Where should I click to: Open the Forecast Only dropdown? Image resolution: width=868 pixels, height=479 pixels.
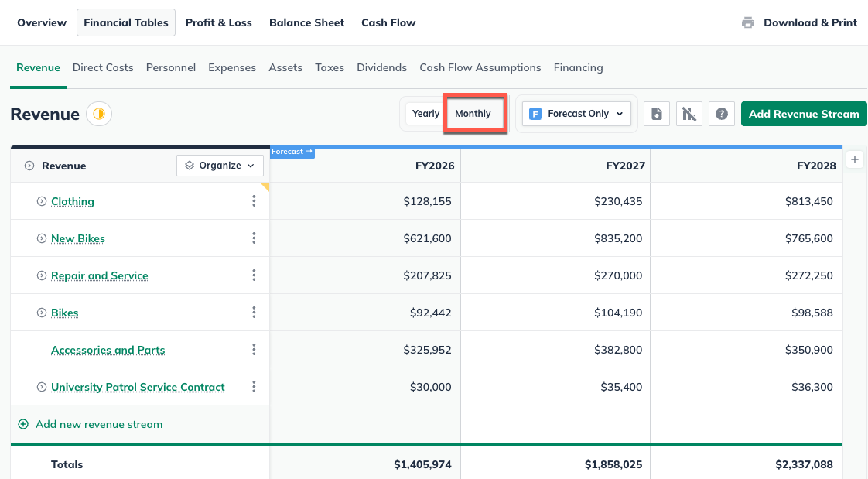coord(576,114)
